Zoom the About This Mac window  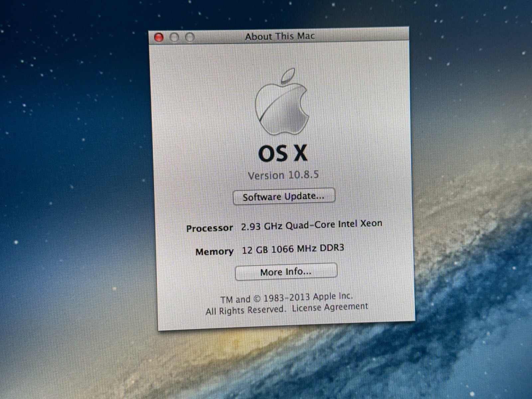[190, 37]
